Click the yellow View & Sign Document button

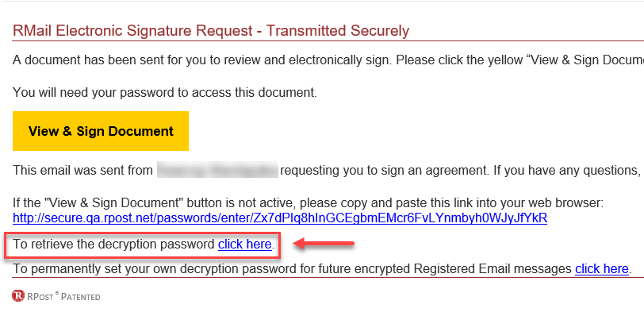pyautogui.click(x=101, y=131)
